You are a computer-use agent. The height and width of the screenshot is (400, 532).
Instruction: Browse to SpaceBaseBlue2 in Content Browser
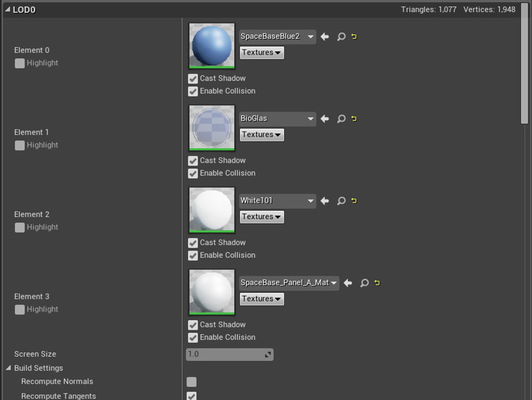click(x=341, y=37)
